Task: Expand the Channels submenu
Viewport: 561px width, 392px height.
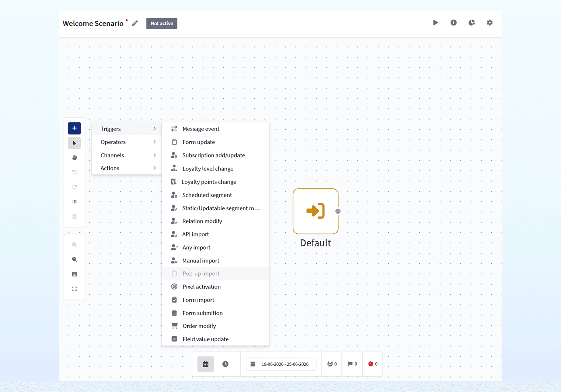Action: [127, 155]
